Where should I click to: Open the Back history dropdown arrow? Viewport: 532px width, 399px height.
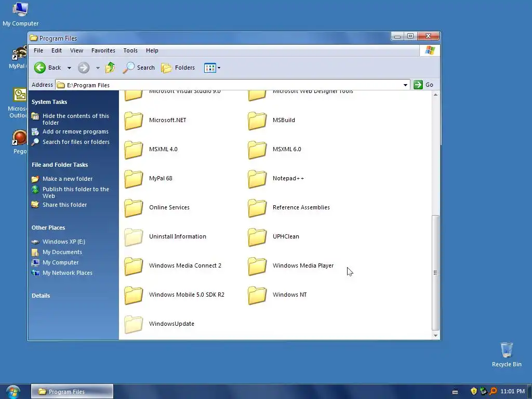[69, 68]
